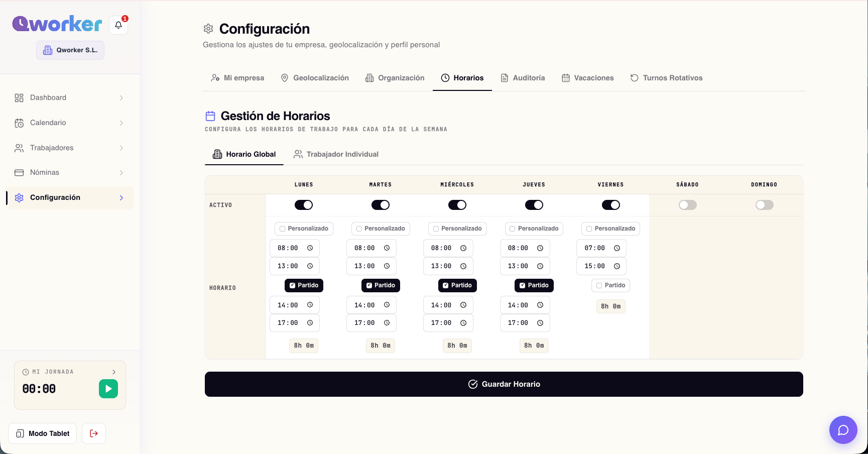Image resolution: width=868 pixels, height=454 pixels.
Task: Select the Horarios tab
Action: [462, 78]
